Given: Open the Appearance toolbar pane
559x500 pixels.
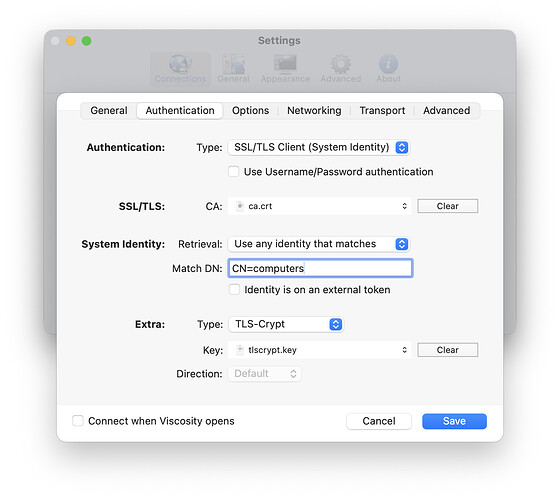Looking at the screenshot, I should click(x=285, y=69).
